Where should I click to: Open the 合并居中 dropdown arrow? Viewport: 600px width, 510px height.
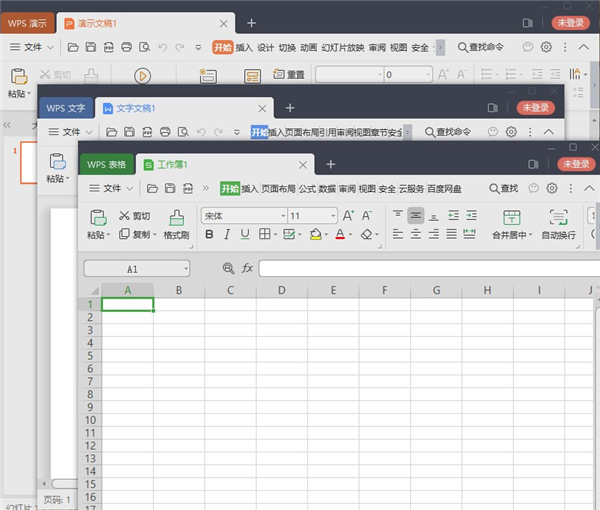pos(531,235)
